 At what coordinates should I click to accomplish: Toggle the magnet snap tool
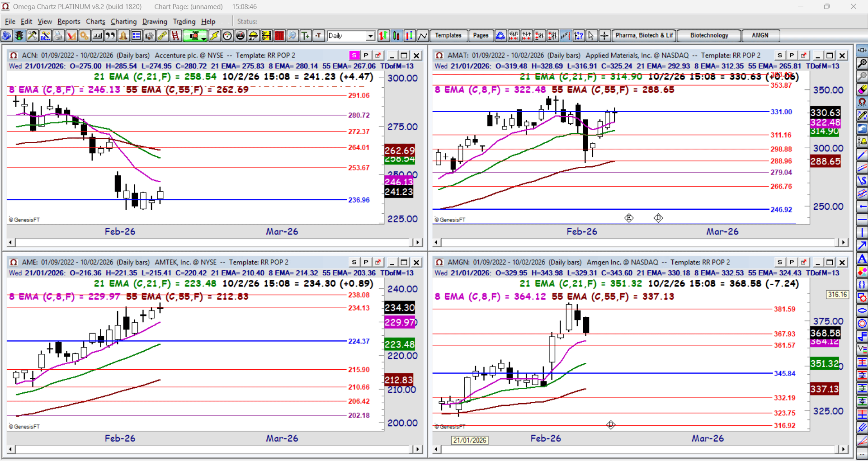point(862,103)
